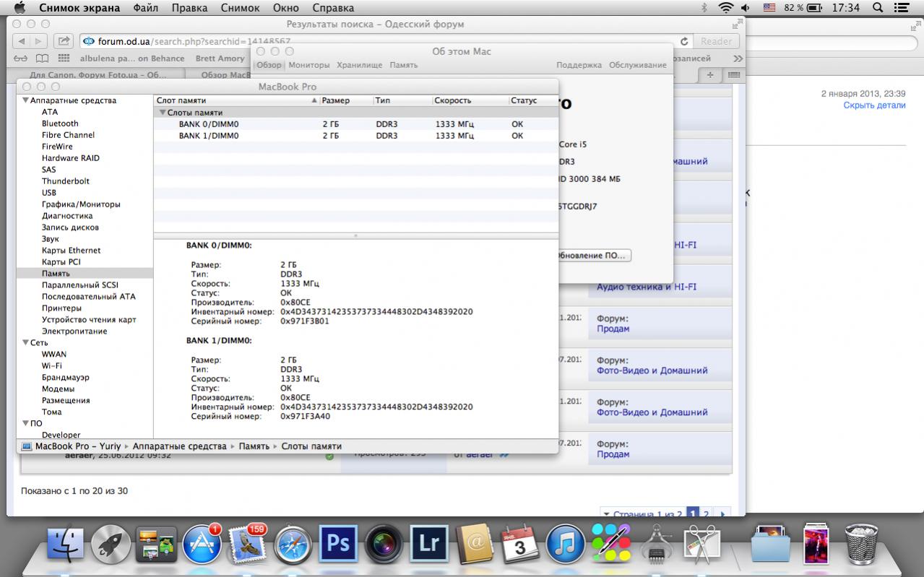
Task: Open Wi-Fi status menu in menu bar
Action: [x=726, y=8]
